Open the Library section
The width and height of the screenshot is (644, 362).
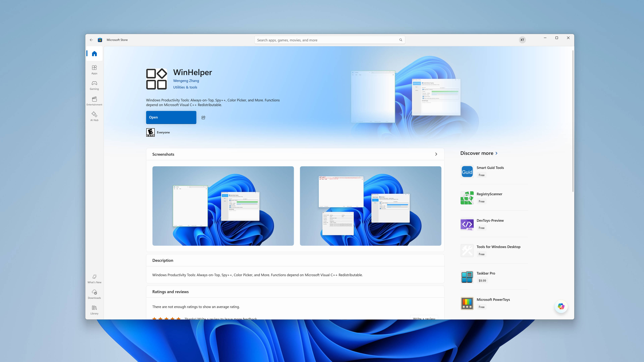point(94,310)
